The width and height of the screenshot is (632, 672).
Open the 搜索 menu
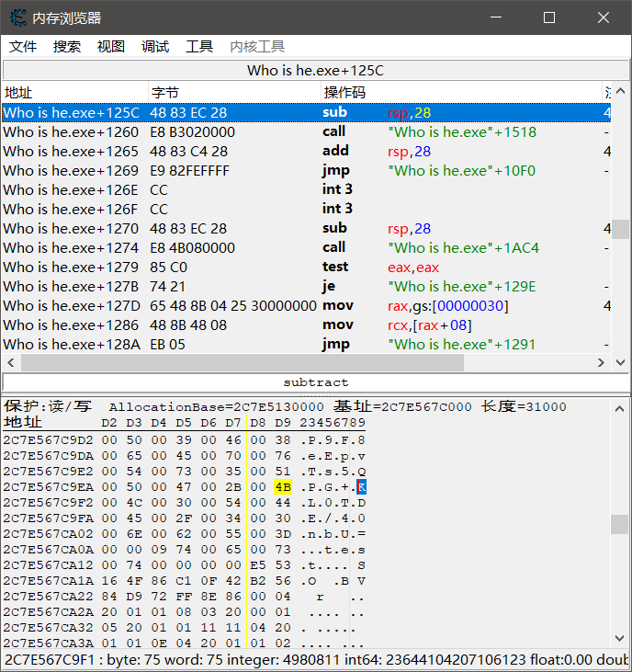(67, 47)
